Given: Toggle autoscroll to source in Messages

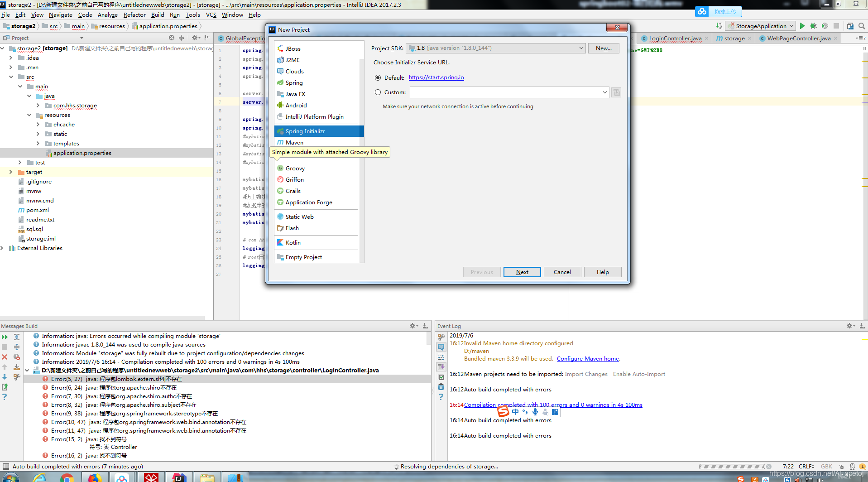Looking at the screenshot, I should tap(17, 367).
